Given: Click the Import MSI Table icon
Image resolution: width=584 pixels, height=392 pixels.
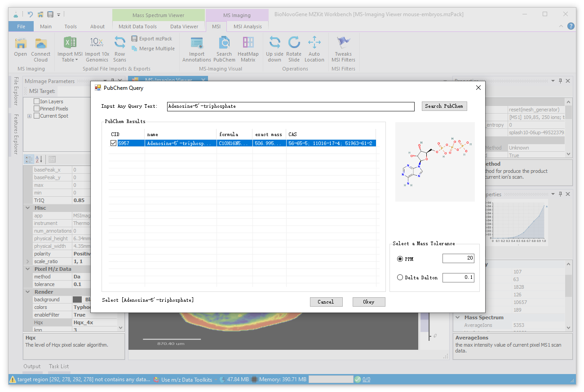Looking at the screenshot, I should (70, 44).
